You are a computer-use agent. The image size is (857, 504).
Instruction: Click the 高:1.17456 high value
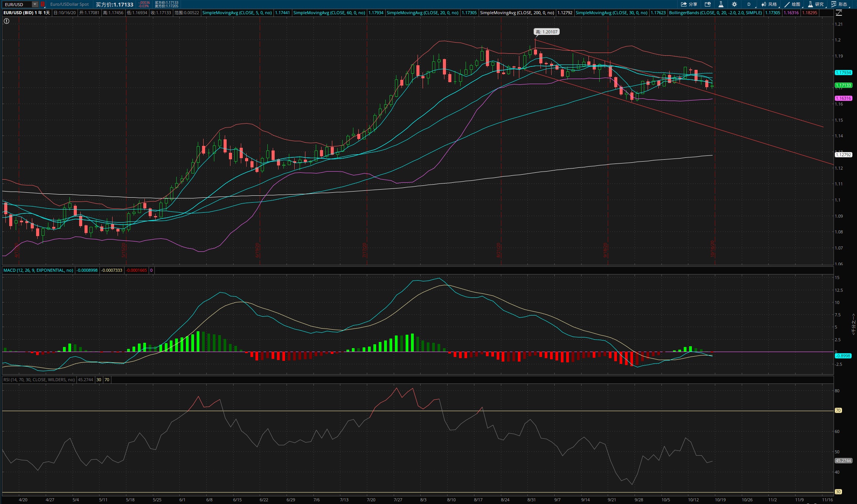coord(113,13)
